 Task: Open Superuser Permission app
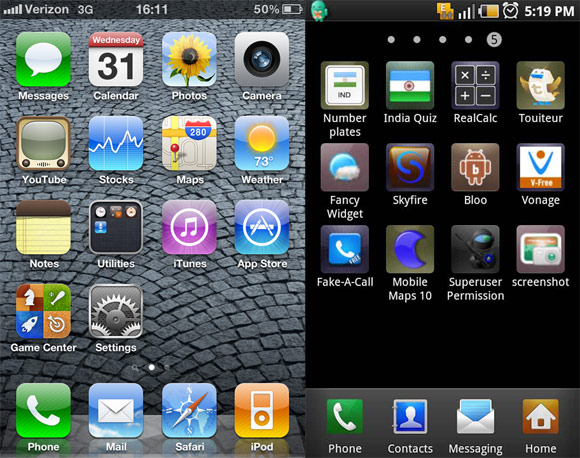click(x=475, y=249)
